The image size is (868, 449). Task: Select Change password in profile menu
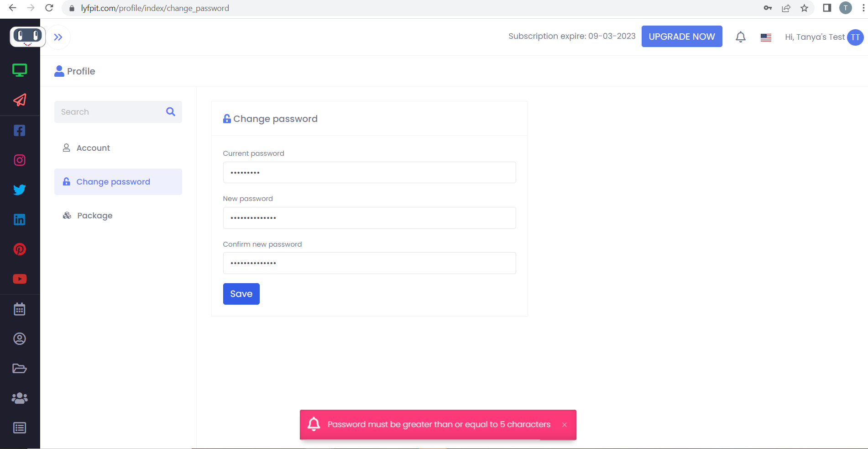118,182
